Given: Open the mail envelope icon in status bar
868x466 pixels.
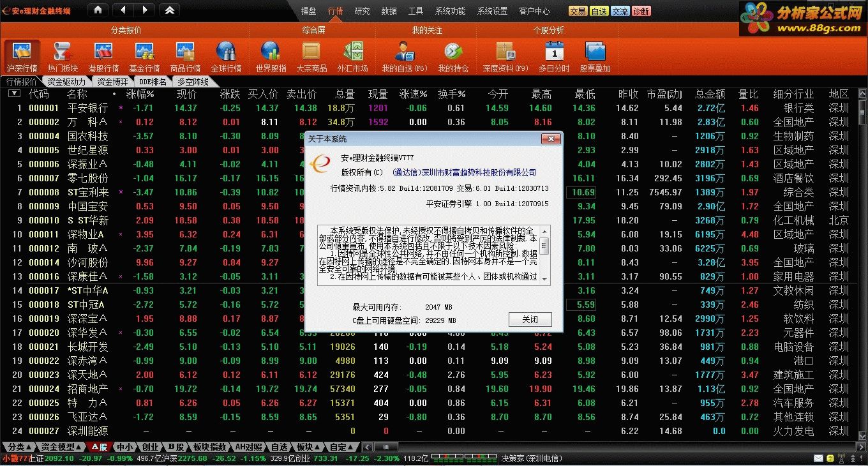Looking at the screenshot, I should point(819,458).
